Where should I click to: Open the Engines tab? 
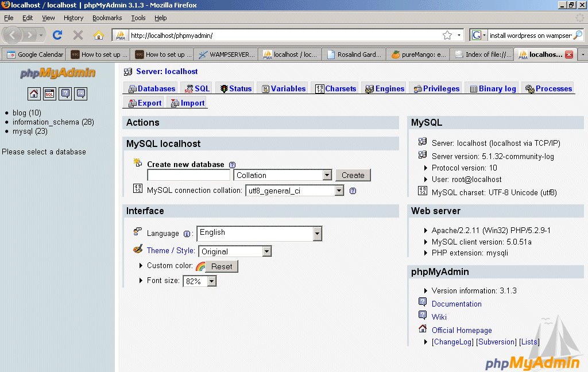point(385,88)
